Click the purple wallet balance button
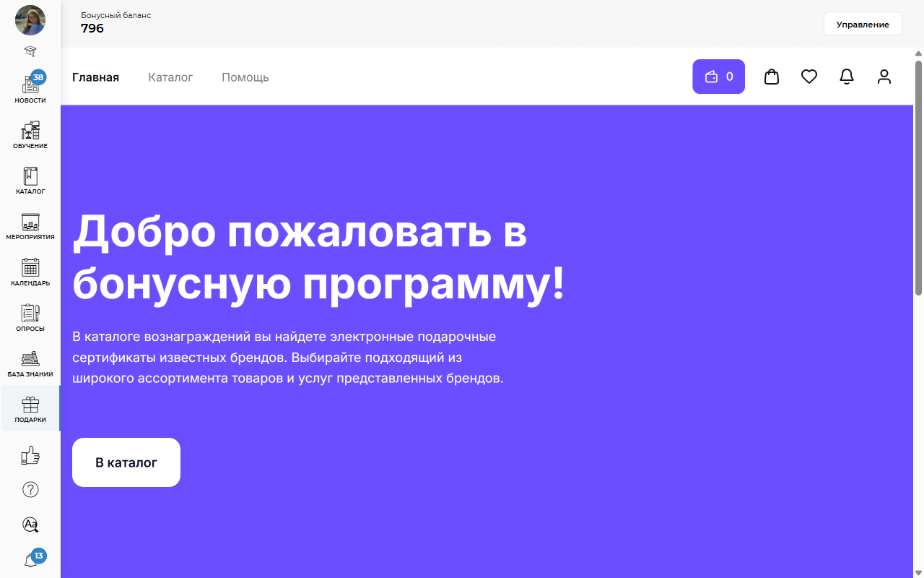Image resolution: width=924 pixels, height=578 pixels. coord(718,77)
